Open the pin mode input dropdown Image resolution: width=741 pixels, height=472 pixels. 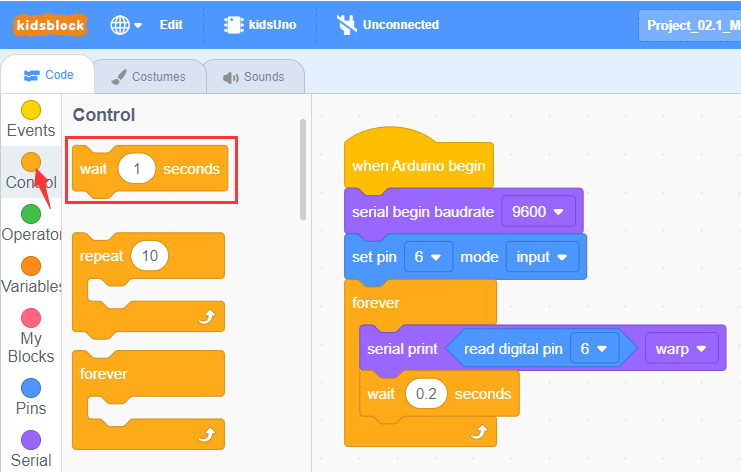[x=543, y=257]
